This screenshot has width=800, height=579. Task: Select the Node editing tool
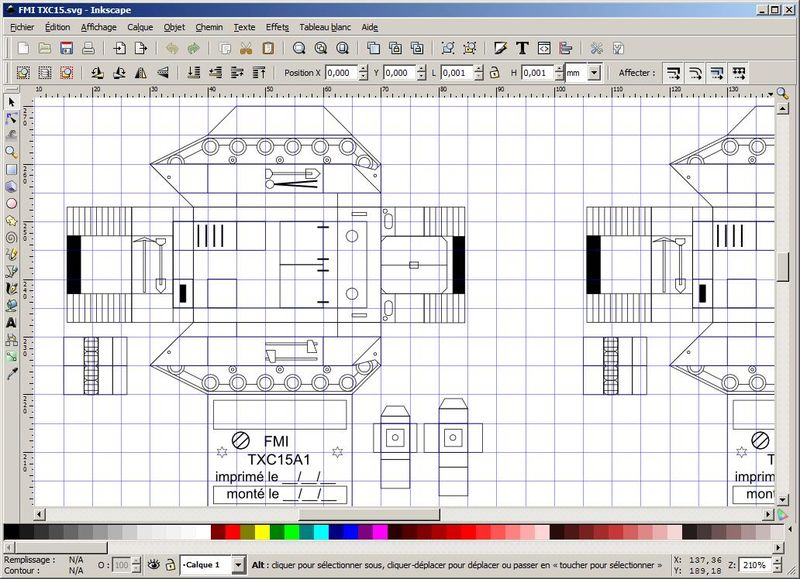click(x=12, y=118)
